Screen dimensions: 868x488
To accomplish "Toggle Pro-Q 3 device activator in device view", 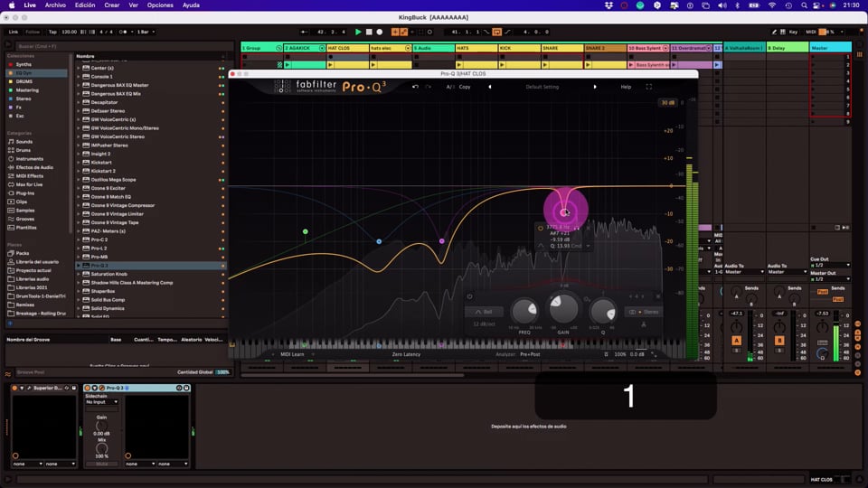I will pyautogui.click(x=88, y=388).
